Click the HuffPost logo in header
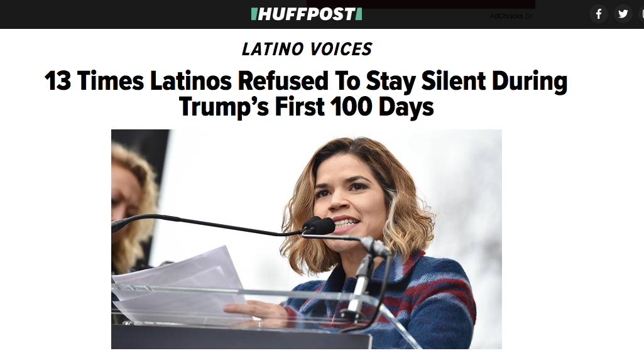The image size is (644, 363). (x=307, y=14)
